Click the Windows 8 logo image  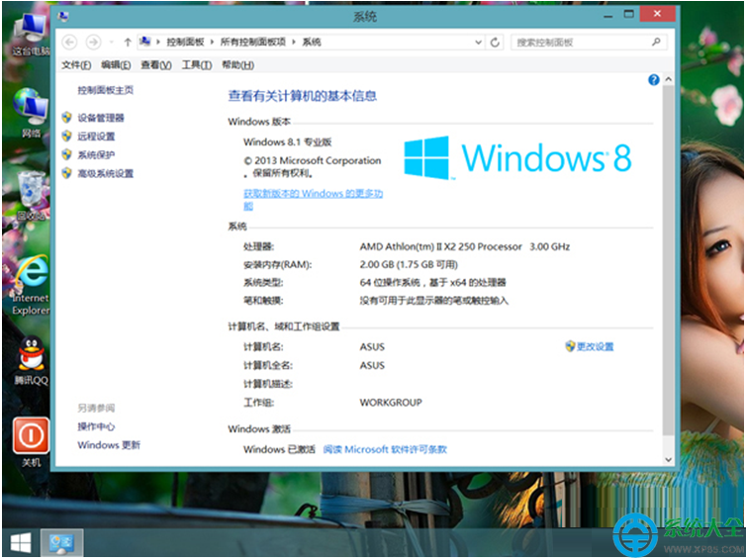pos(517,157)
